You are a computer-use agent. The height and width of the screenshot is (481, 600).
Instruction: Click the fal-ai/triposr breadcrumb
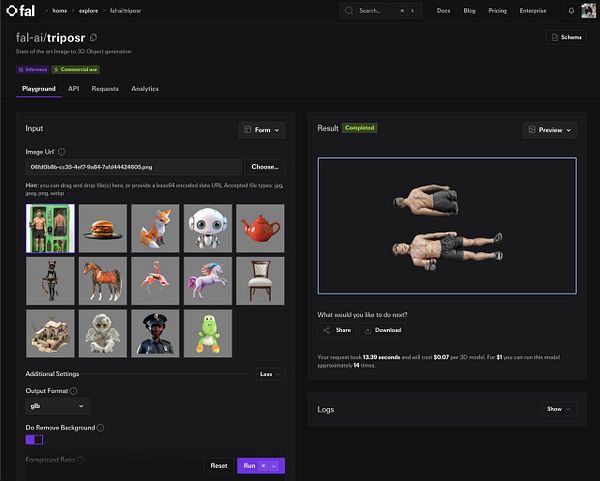[x=126, y=11]
